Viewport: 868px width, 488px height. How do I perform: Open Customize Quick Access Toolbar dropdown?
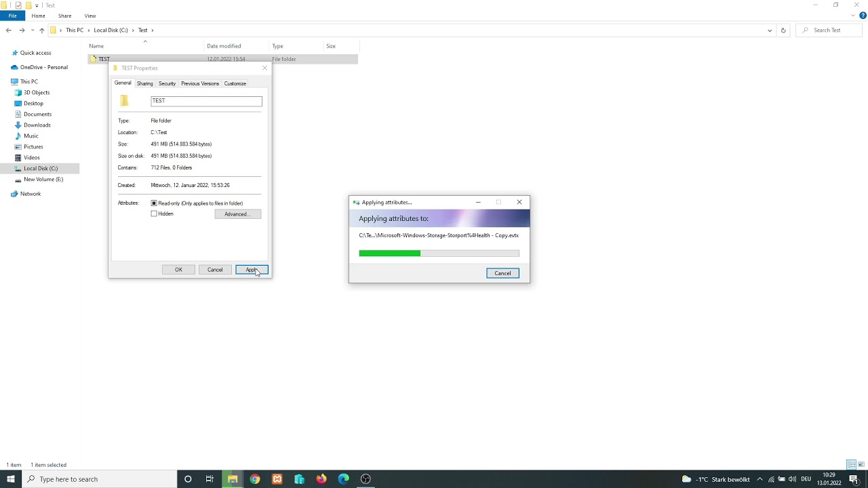click(37, 5)
